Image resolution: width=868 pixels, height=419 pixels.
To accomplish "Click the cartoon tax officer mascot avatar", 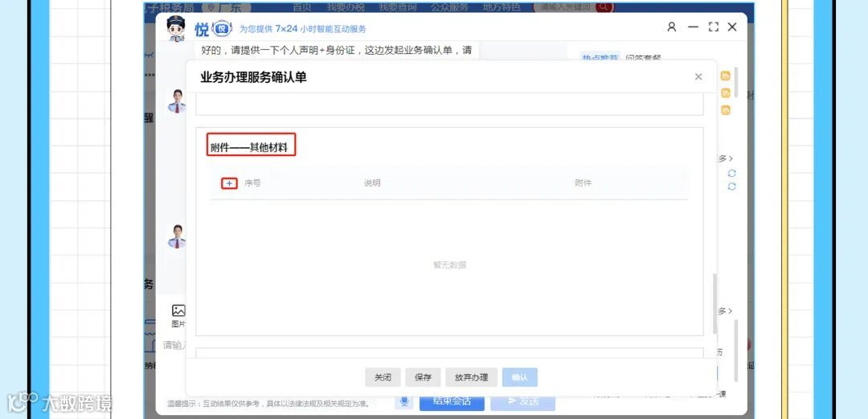I will tap(176, 29).
